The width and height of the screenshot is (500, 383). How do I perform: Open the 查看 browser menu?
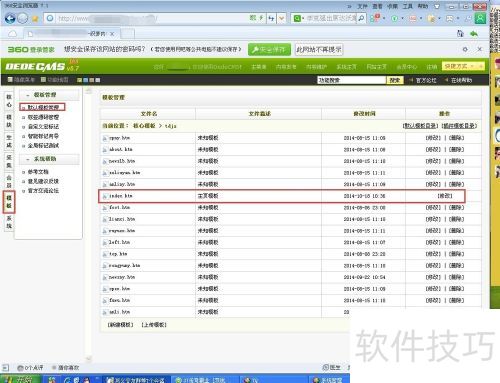coord(377,6)
